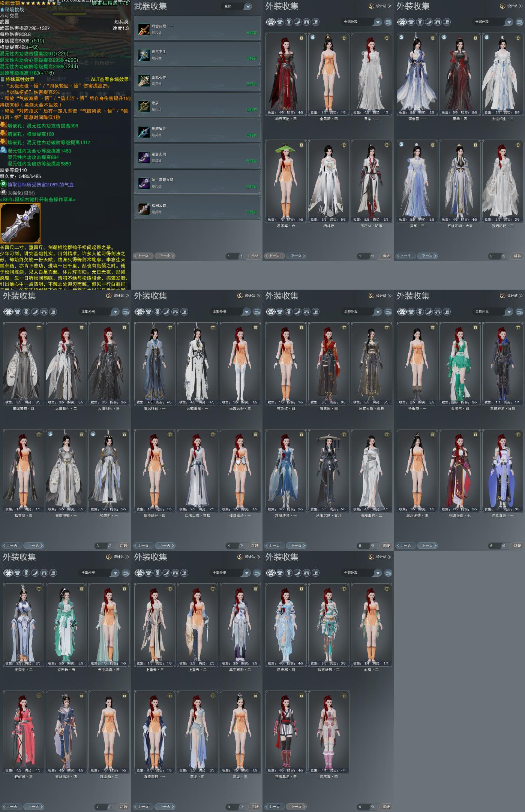
Task: Click round blue badge on 濯素雪·一 card
Action: (402, 37)
